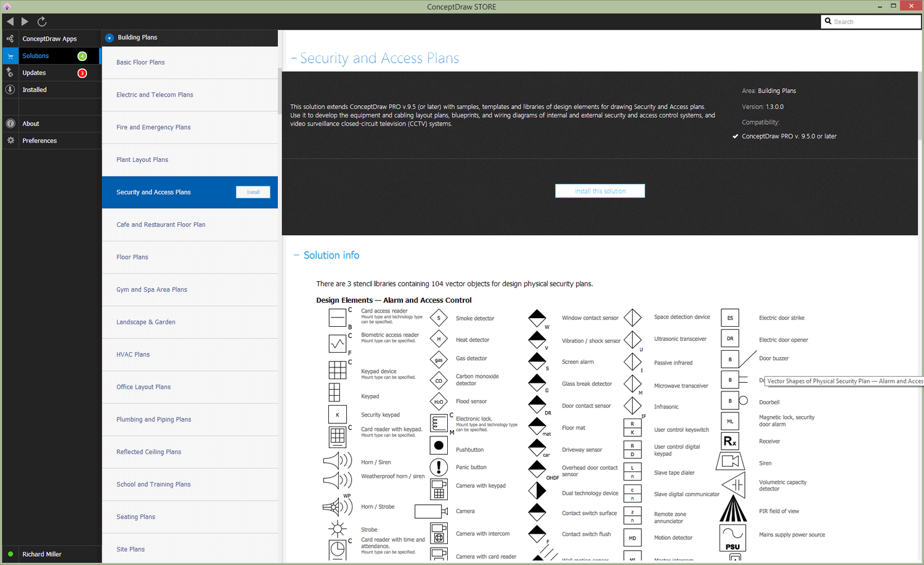
Task: Select Floor Plans in the list
Action: (x=190, y=257)
